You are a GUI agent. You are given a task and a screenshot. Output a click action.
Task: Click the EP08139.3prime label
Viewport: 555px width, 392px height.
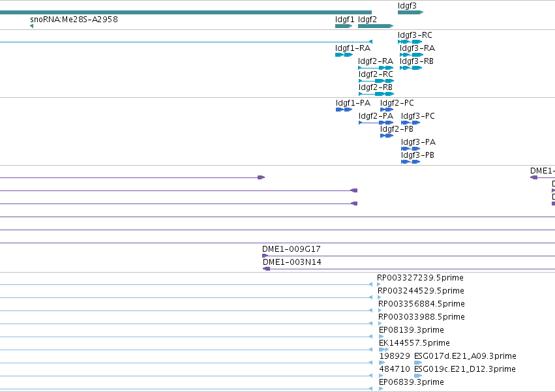point(412,331)
